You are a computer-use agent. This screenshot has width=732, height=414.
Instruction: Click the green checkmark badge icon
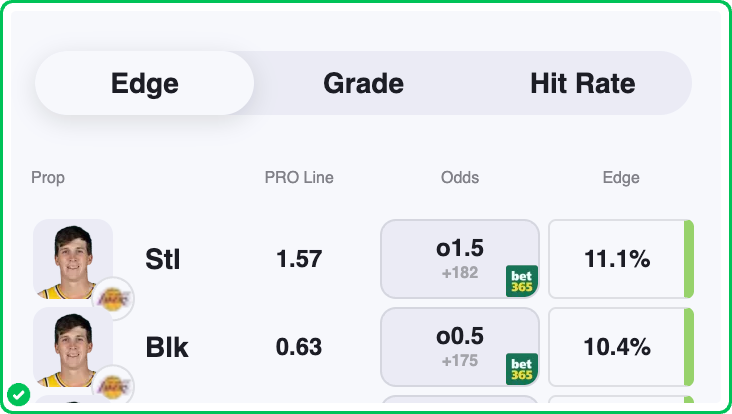point(18,394)
